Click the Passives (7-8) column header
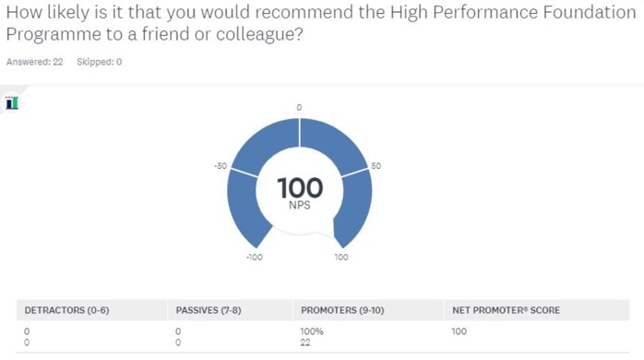The image size is (644, 360). click(209, 310)
